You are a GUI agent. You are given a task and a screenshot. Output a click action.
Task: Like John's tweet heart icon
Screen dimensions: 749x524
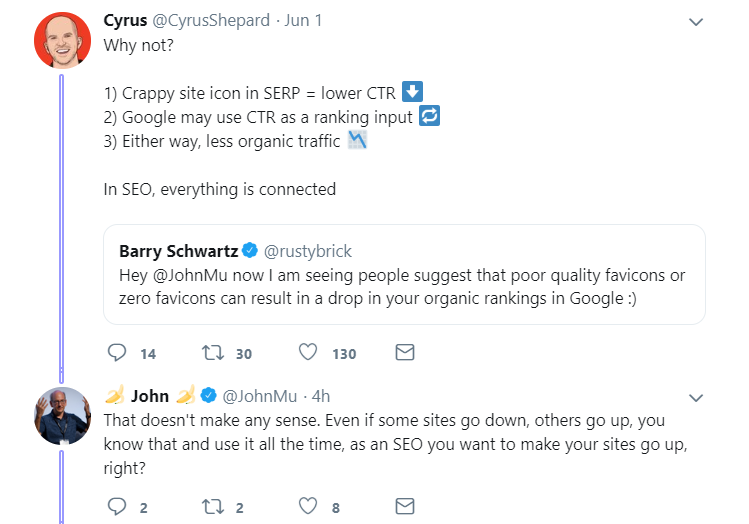pos(308,506)
